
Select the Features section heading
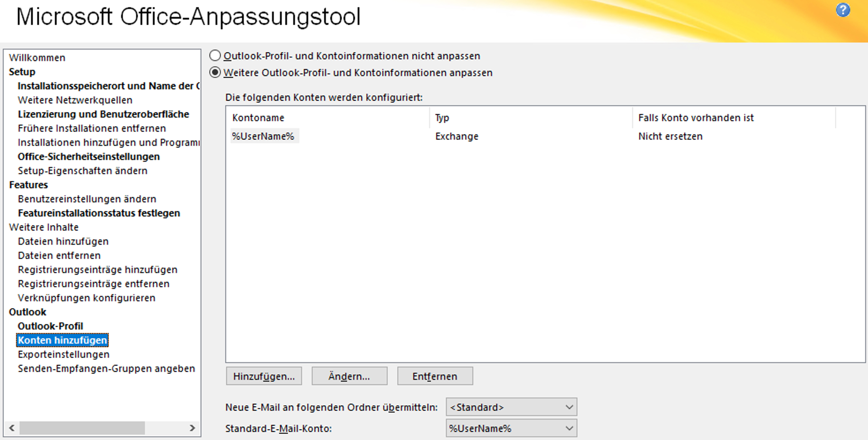click(28, 185)
